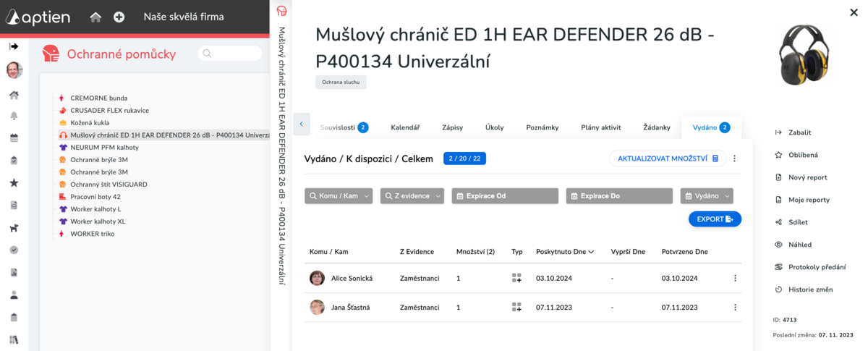Click the EXPORT button
This screenshot has width=868, height=351.
[x=715, y=219]
